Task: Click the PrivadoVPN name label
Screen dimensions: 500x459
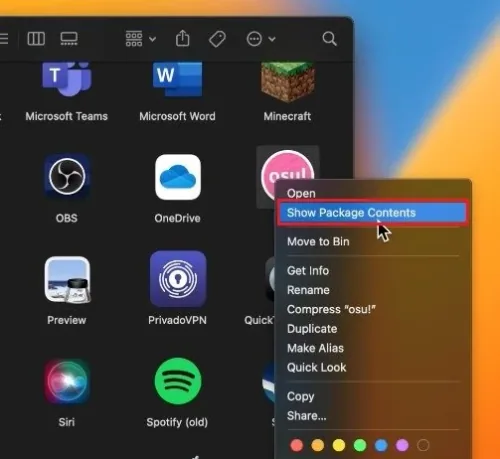Action: (x=177, y=320)
